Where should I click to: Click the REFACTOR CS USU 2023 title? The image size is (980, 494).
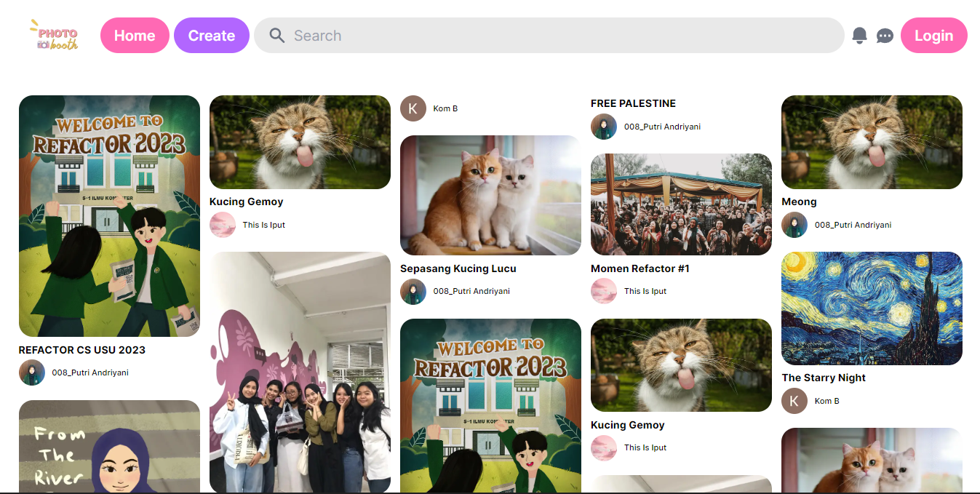click(x=82, y=350)
